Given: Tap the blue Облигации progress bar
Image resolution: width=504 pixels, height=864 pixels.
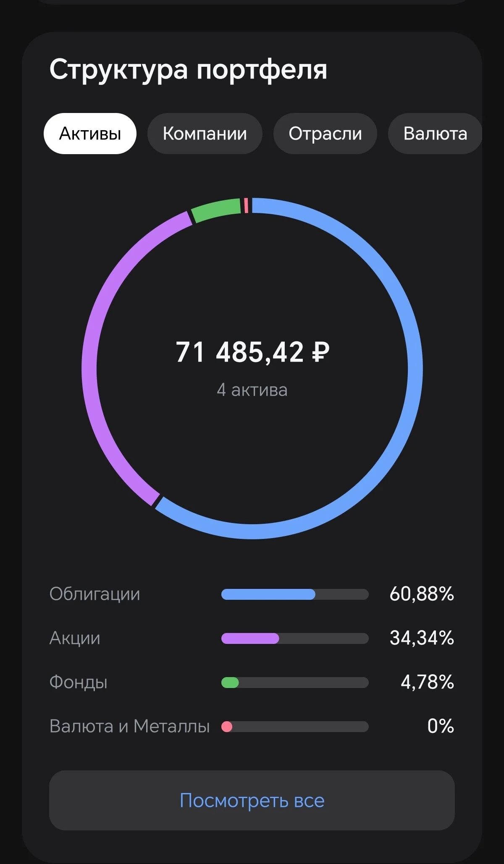Looking at the screenshot, I should (x=295, y=594).
